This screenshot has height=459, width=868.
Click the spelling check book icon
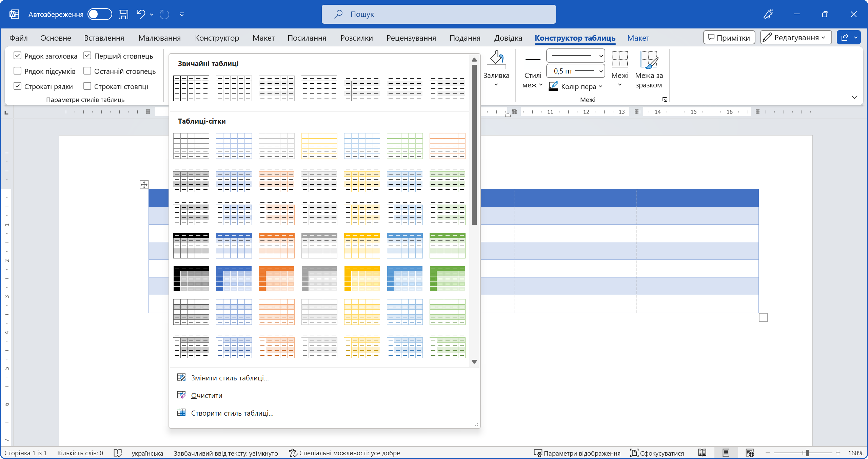point(118,453)
